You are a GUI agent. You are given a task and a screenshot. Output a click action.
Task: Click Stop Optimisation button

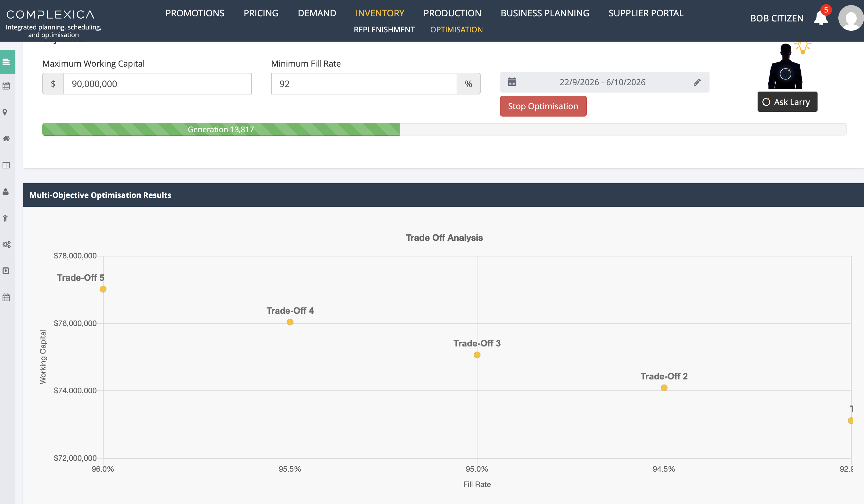[543, 106]
